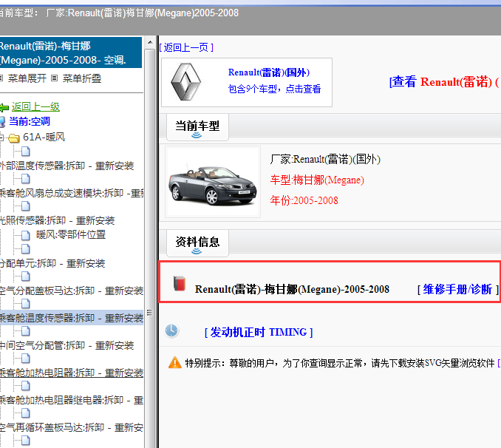Screen dimensions: 501x448
Task: Click 返回上一页 link
Action: pos(186,47)
